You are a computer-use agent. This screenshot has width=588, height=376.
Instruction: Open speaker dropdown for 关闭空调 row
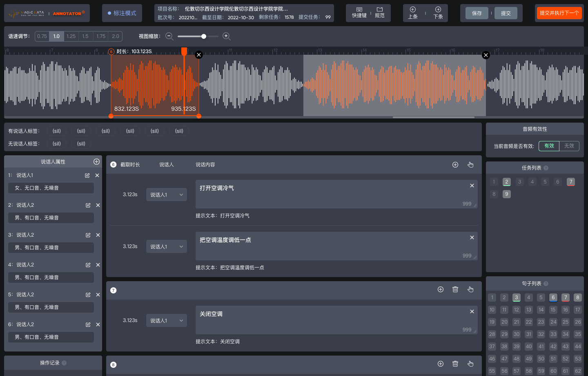pos(167,320)
